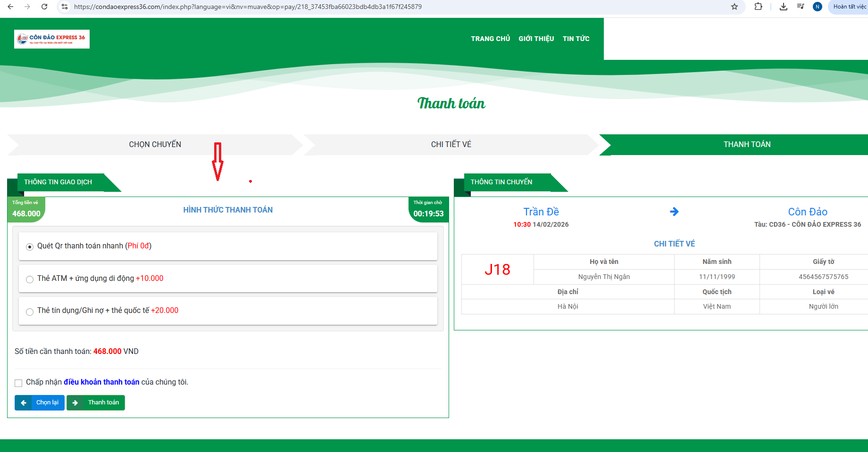Tick the Chấp nhận điều khoản checkbox
868x452 pixels.
pyautogui.click(x=18, y=383)
